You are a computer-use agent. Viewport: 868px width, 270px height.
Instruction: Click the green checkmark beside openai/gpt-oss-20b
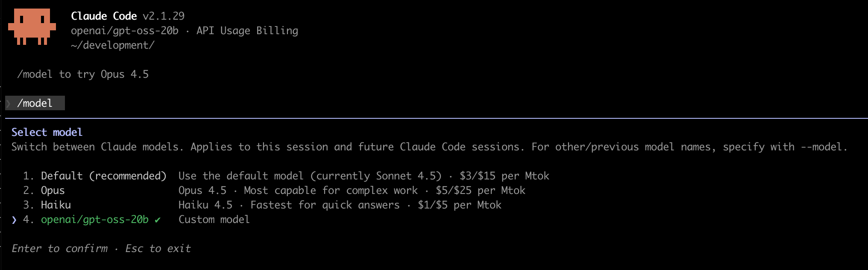coord(158,220)
